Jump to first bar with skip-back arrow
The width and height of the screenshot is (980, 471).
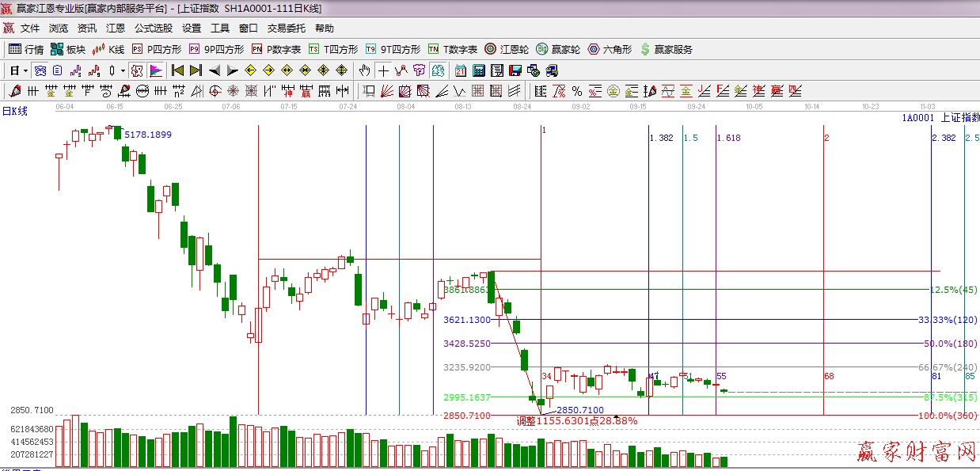coord(178,70)
